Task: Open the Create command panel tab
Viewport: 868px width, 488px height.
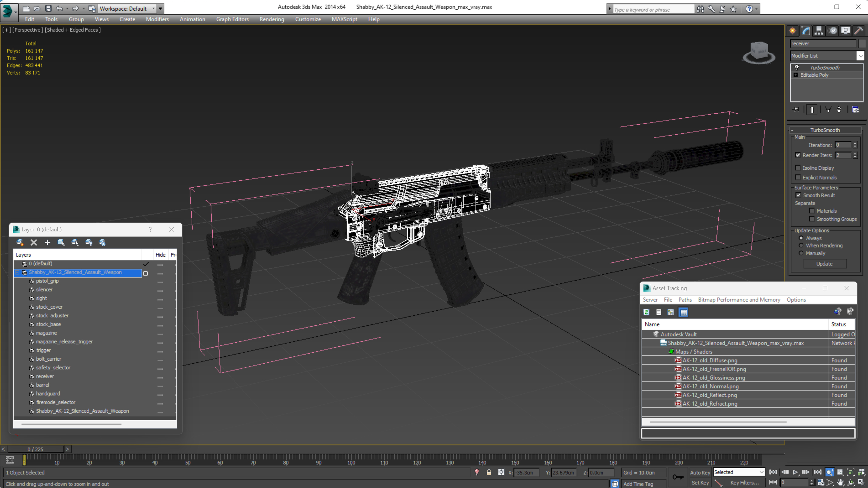Action: click(793, 31)
